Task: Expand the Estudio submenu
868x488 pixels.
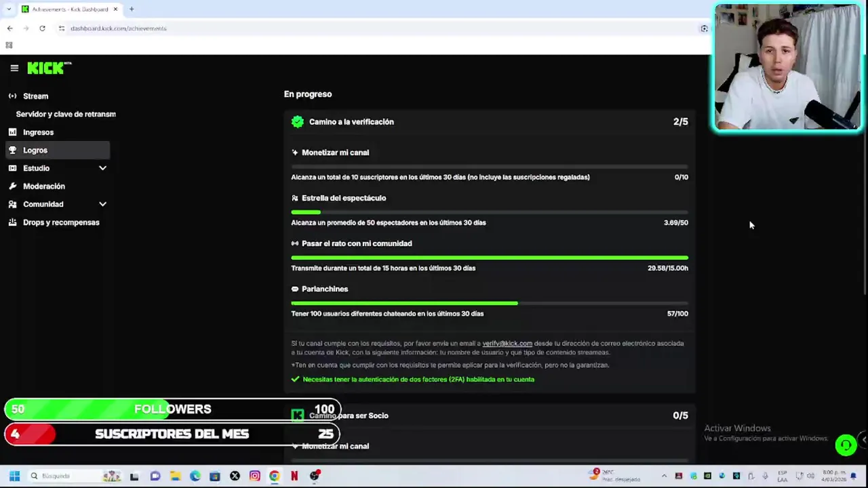Action: [x=102, y=168]
